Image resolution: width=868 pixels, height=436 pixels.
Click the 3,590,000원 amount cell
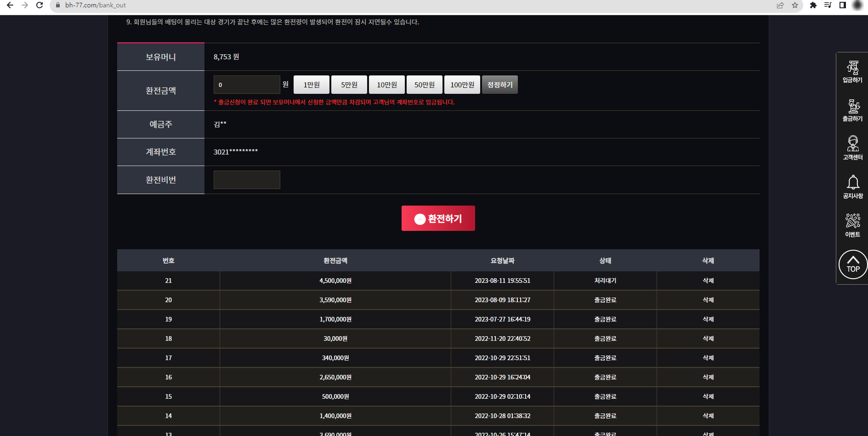click(x=335, y=300)
